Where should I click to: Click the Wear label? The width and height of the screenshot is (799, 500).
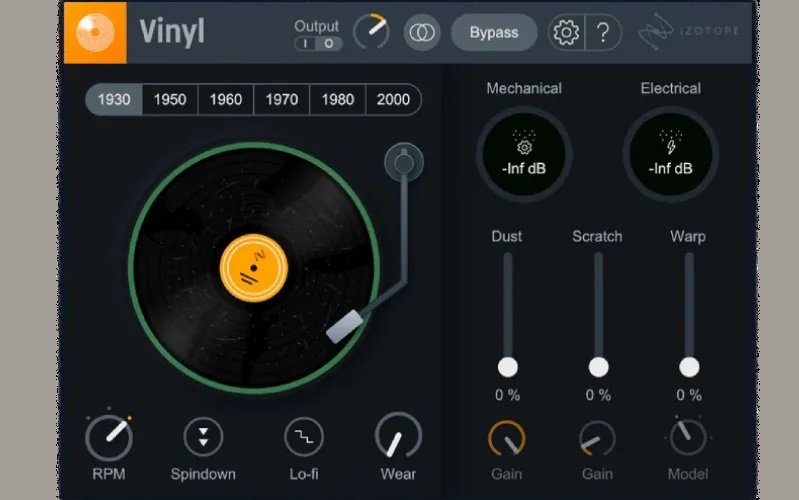coord(398,475)
